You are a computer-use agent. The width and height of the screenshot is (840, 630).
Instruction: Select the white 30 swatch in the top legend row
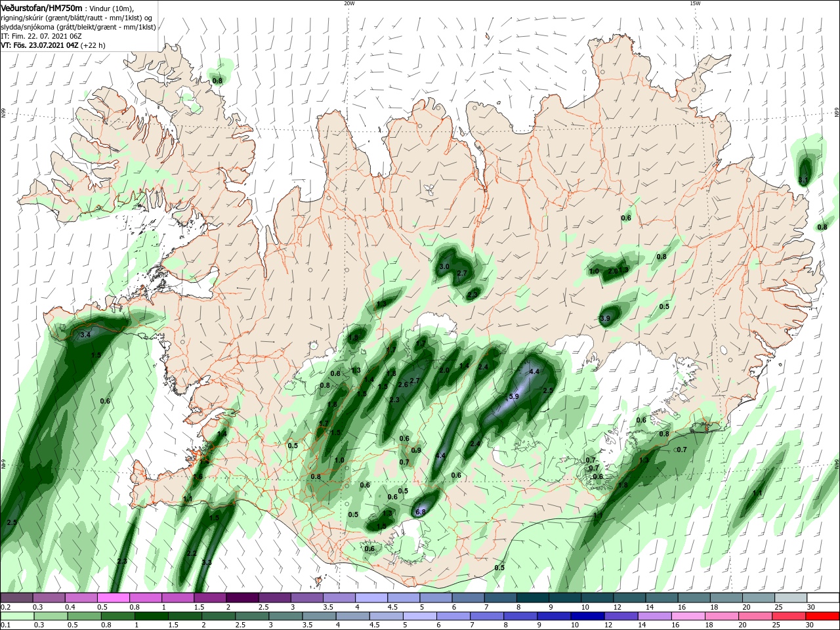pos(822,598)
